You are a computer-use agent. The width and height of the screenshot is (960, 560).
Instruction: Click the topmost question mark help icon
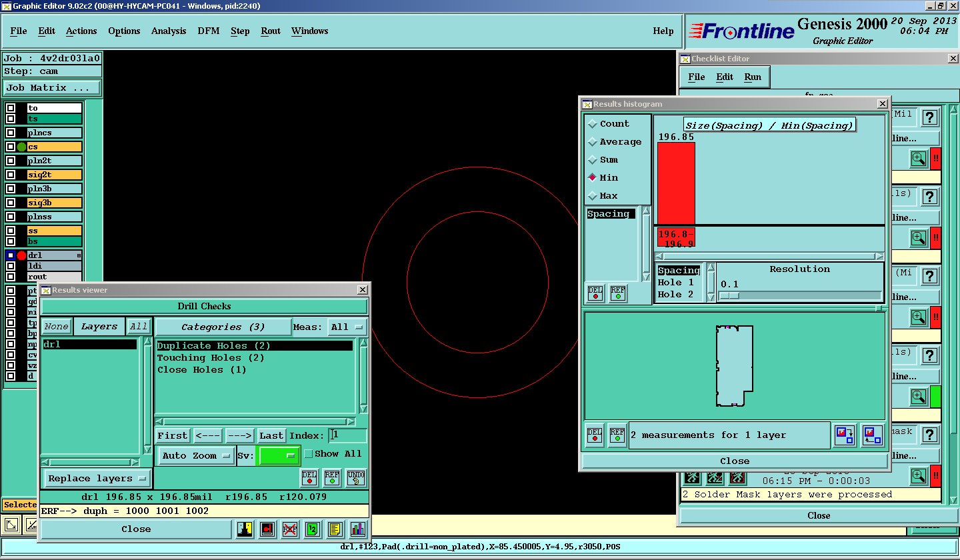(930, 117)
